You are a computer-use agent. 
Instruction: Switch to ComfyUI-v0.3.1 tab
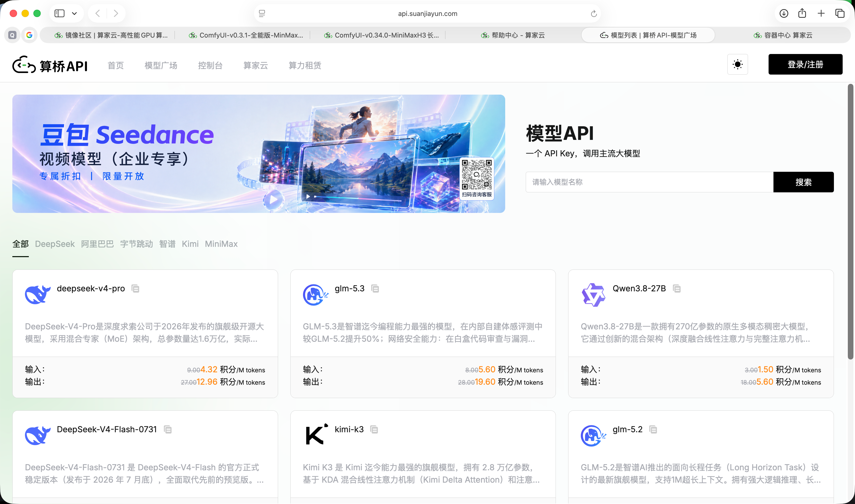click(246, 35)
